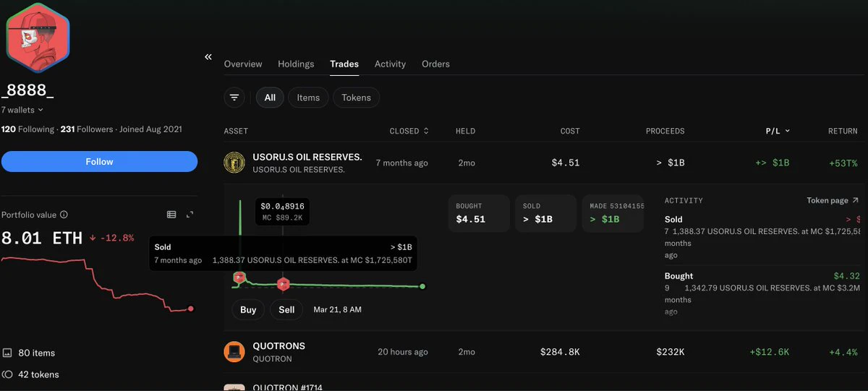Click the +53T% return value

click(x=843, y=163)
